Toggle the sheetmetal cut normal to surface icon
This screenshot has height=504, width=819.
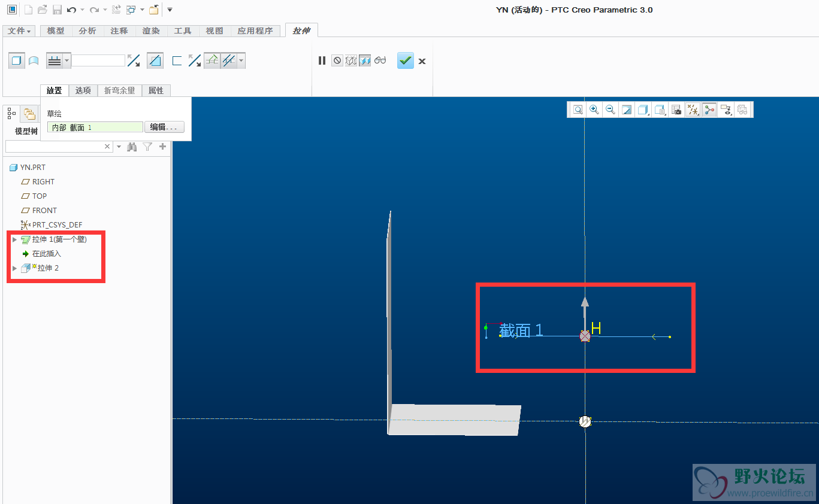(x=228, y=60)
